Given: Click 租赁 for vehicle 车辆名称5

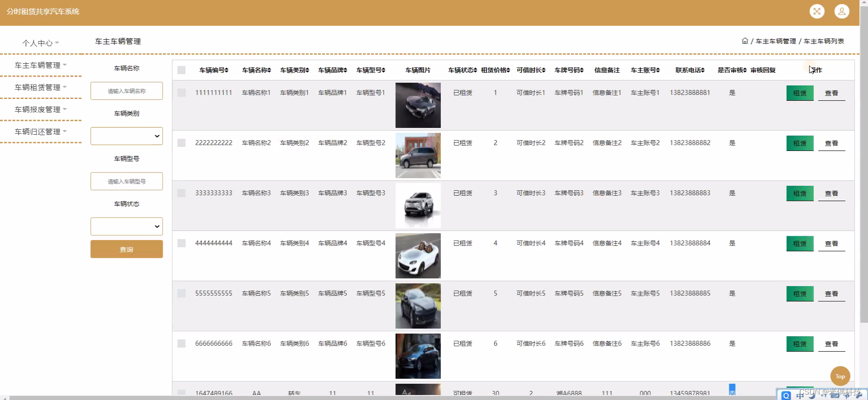Looking at the screenshot, I should (800, 294).
